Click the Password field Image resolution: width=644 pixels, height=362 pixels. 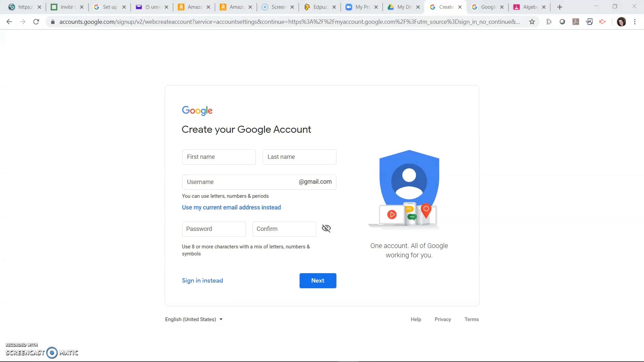coord(214,229)
